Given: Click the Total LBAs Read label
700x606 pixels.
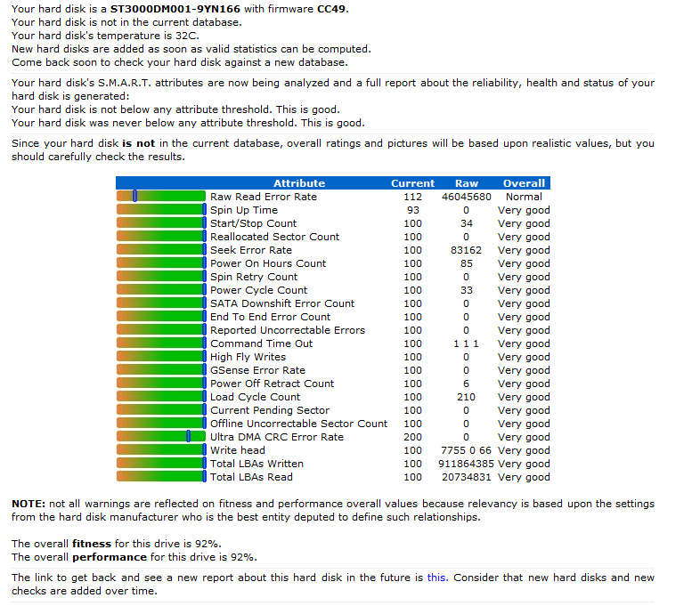Looking at the screenshot, I should [x=251, y=478].
